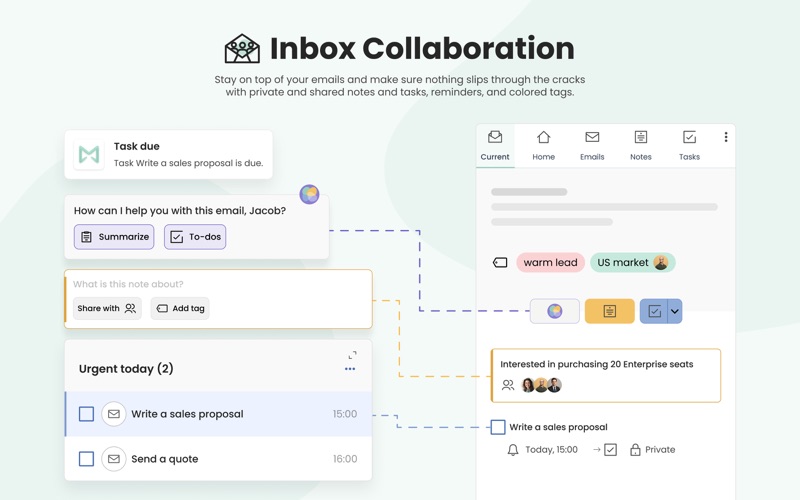Image resolution: width=800 pixels, height=500 pixels.
Task: Check the 'Send a quote' task box
Action: [86, 459]
